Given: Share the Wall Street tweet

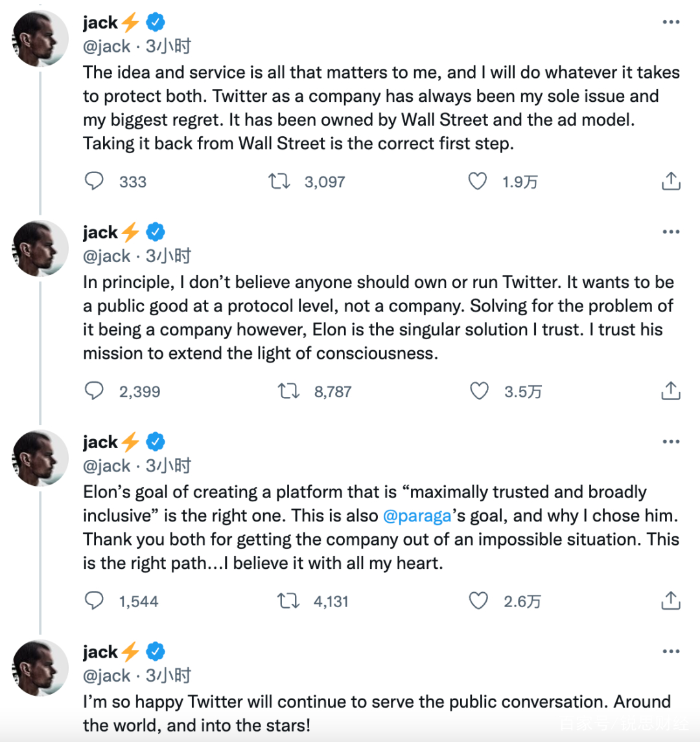Looking at the screenshot, I should click(x=671, y=181).
